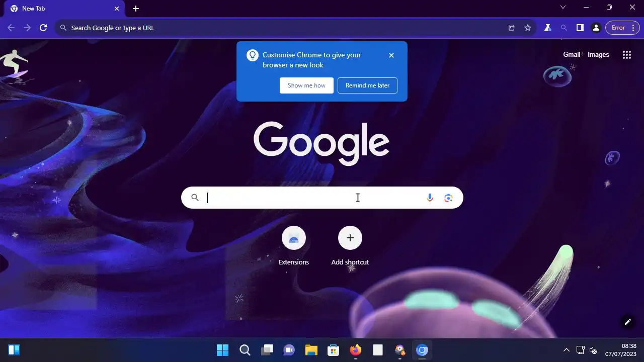Click the browser Forward arrow

point(27,28)
